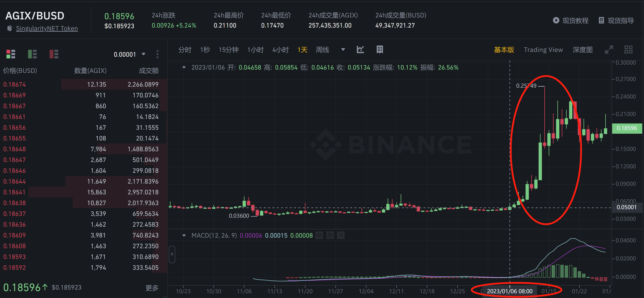Click crosshair price label 0.05001 on axis
Screen dimensions: 644x298
(627, 208)
